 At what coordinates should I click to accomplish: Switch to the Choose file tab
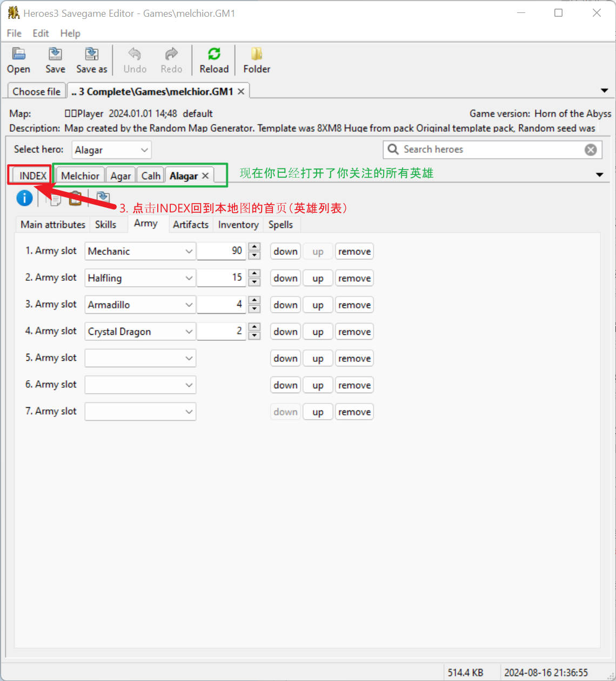pyautogui.click(x=36, y=91)
